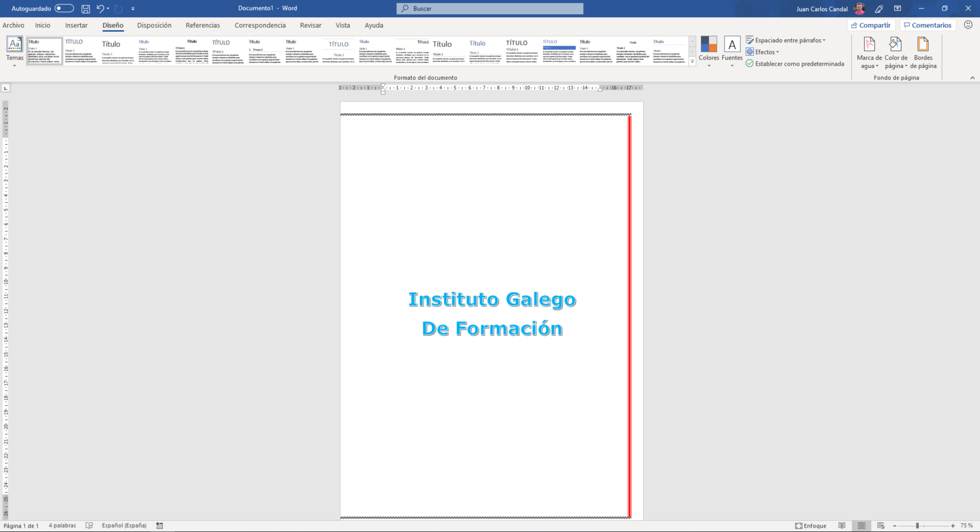Click the Color de página icon
This screenshot has height=532, width=980.
click(895, 45)
